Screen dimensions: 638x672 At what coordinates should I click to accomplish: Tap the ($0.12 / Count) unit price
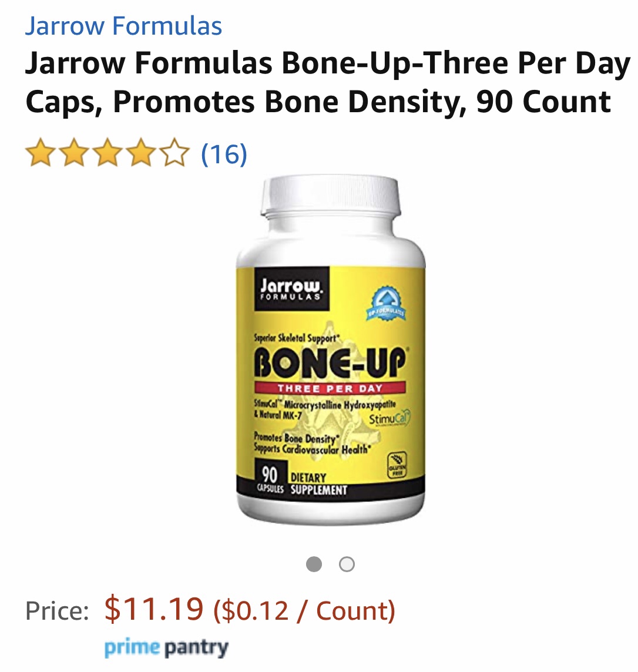[304, 610]
